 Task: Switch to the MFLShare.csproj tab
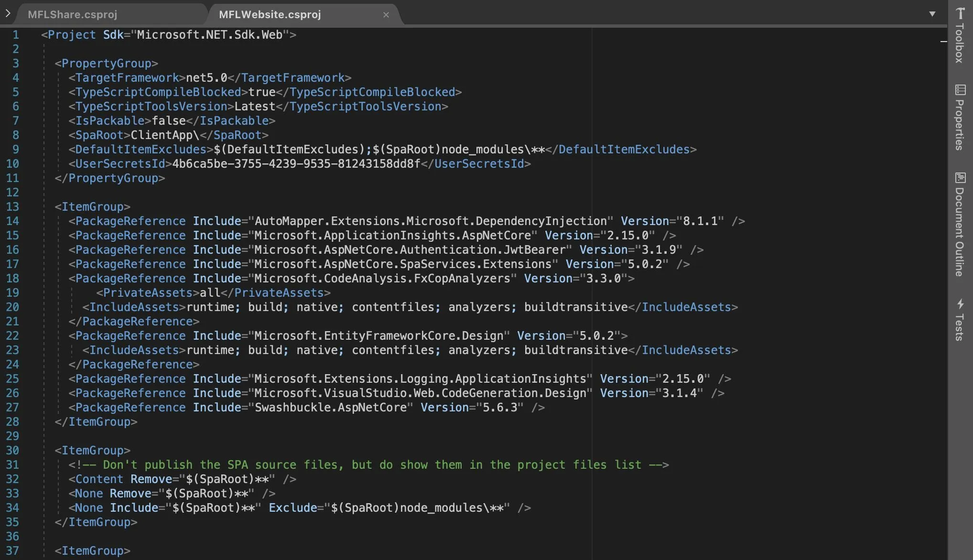click(72, 14)
